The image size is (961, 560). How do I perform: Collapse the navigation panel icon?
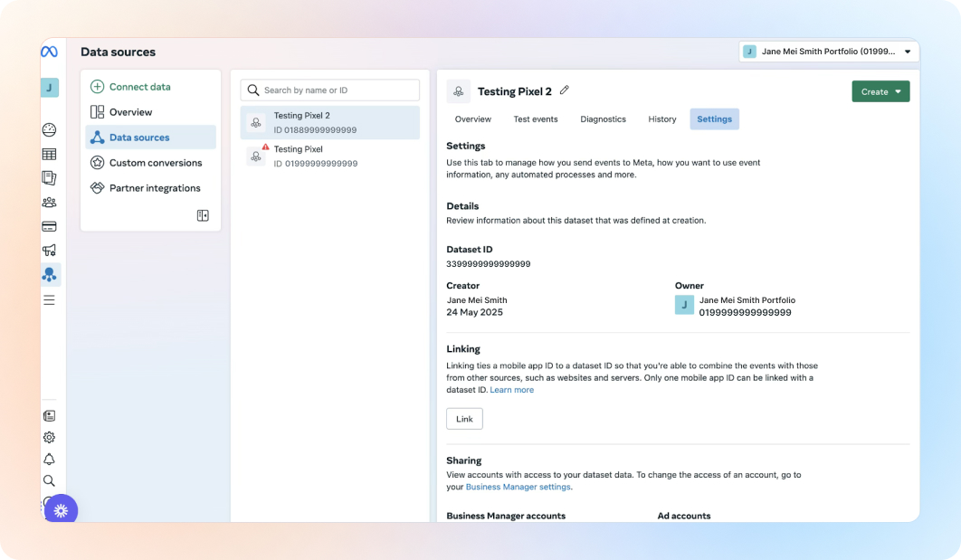[203, 215]
